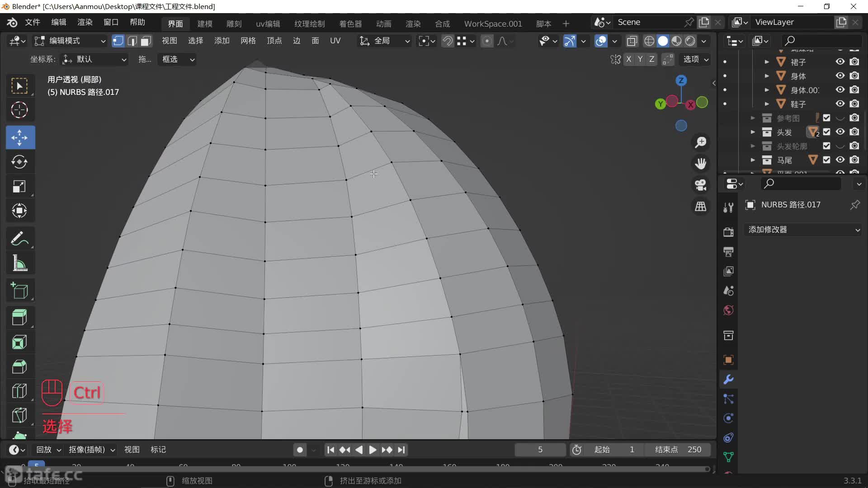Toggle snapping magnet button
Viewport: 868px width, 488px height.
(448, 41)
